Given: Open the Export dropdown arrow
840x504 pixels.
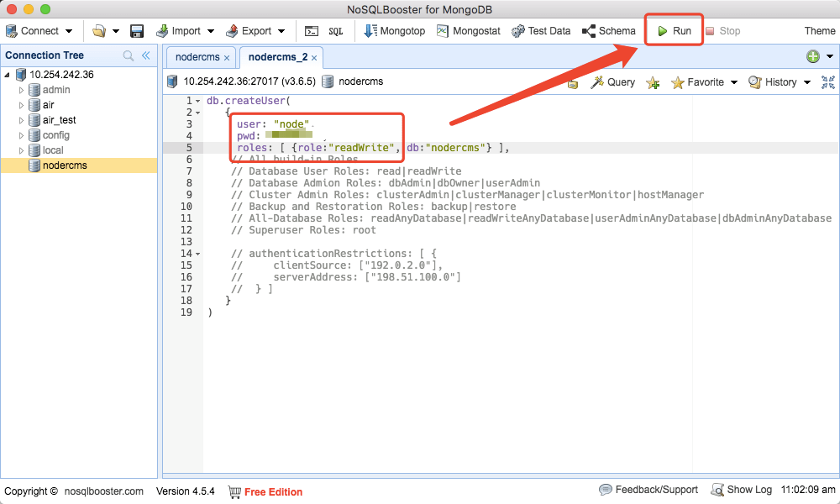Looking at the screenshot, I should click(281, 31).
